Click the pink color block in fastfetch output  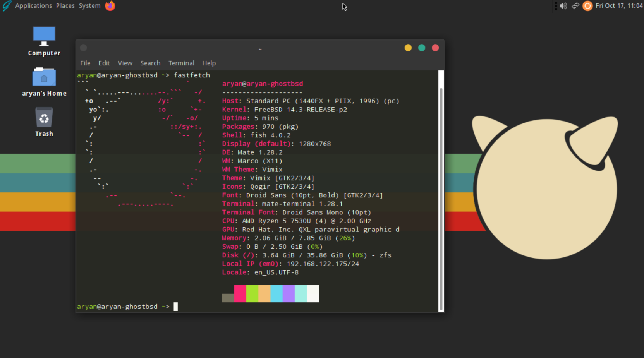(240, 294)
